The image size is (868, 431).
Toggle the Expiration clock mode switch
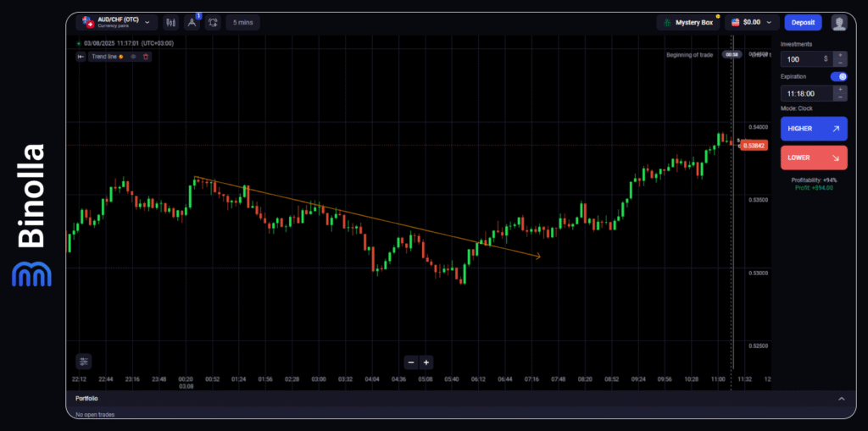tap(837, 76)
